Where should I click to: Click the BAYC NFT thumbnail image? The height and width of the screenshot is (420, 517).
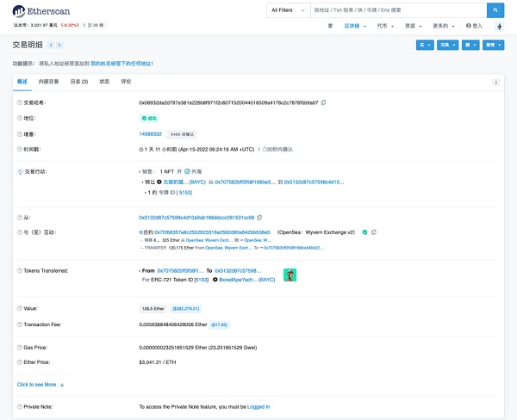(290, 275)
